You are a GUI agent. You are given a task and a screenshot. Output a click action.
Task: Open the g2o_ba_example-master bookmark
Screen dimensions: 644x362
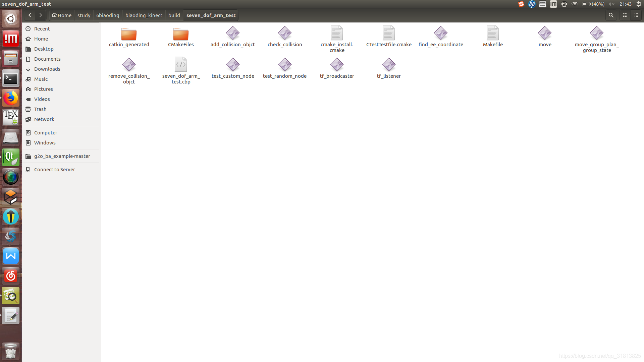(x=62, y=156)
